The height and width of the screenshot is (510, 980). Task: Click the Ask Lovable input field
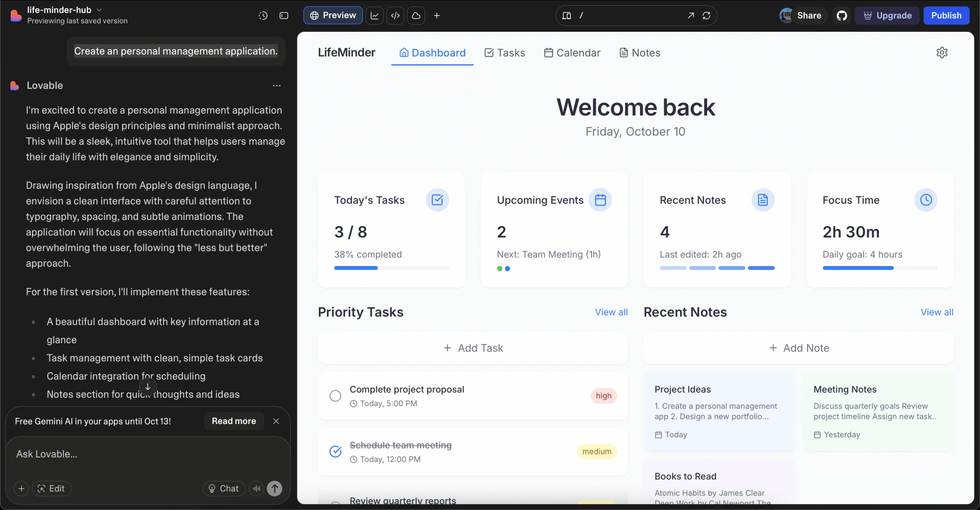click(147, 454)
